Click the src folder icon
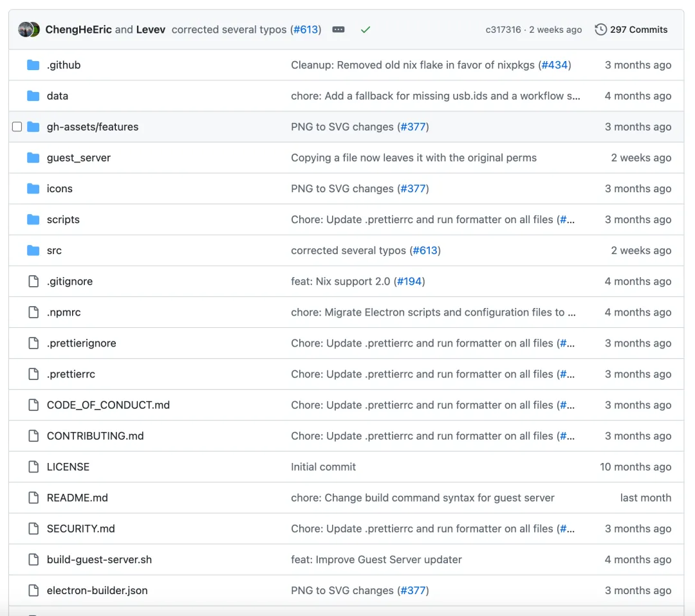The image size is (695, 616). point(33,250)
